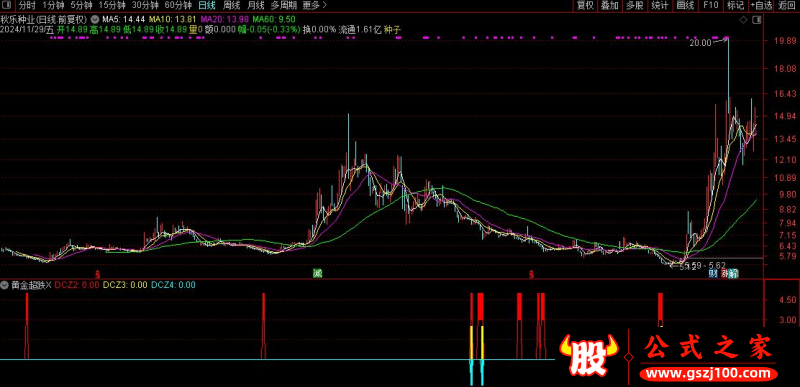This screenshot has height=387, width=800.
Task: Open the +自选 add-to-watchlist button
Action: (x=761, y=6)
